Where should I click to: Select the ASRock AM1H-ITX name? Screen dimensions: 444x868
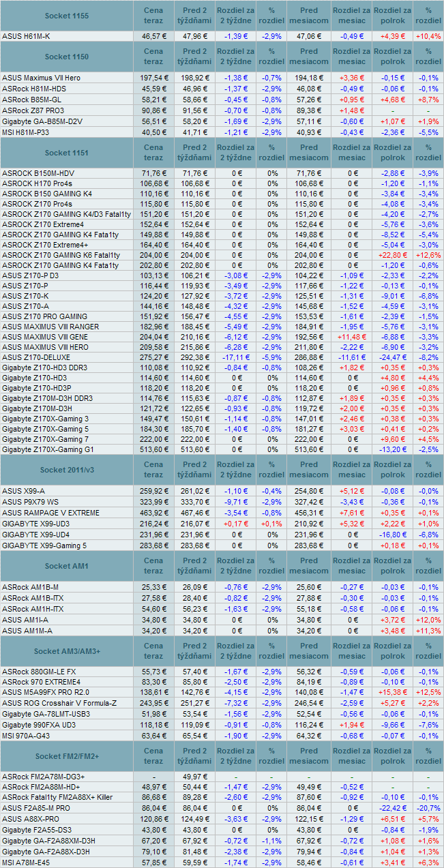(x=33, y=609)
